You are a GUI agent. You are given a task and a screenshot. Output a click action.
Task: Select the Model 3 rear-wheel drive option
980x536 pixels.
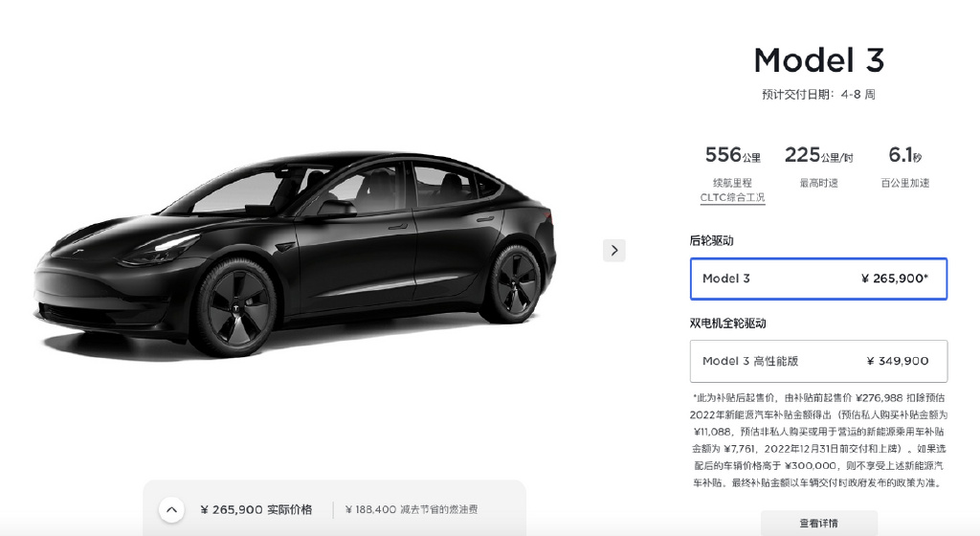pos(818,279)
